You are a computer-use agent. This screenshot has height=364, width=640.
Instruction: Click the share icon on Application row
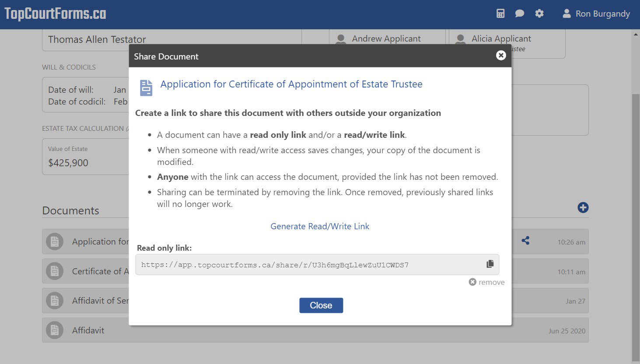(525, 241)
